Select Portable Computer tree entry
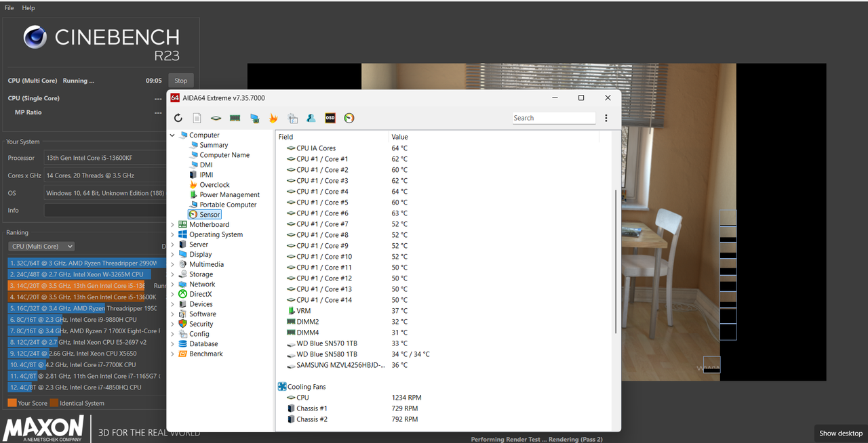This screenshot has height=443, width=868. pos(228,205)
